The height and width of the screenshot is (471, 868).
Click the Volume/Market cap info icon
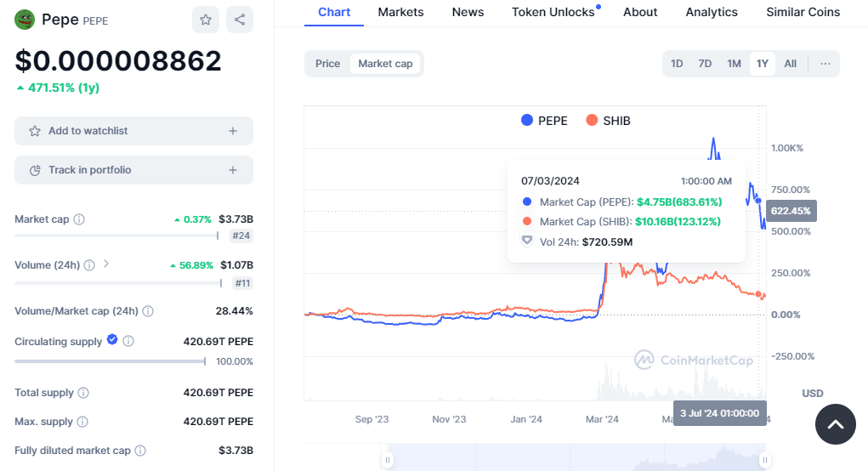(148, 311)
